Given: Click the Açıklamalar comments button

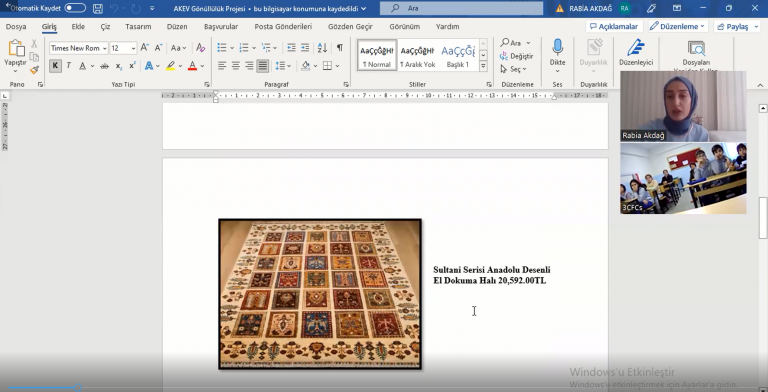Looking at the screenshot, I should point(614,26).
